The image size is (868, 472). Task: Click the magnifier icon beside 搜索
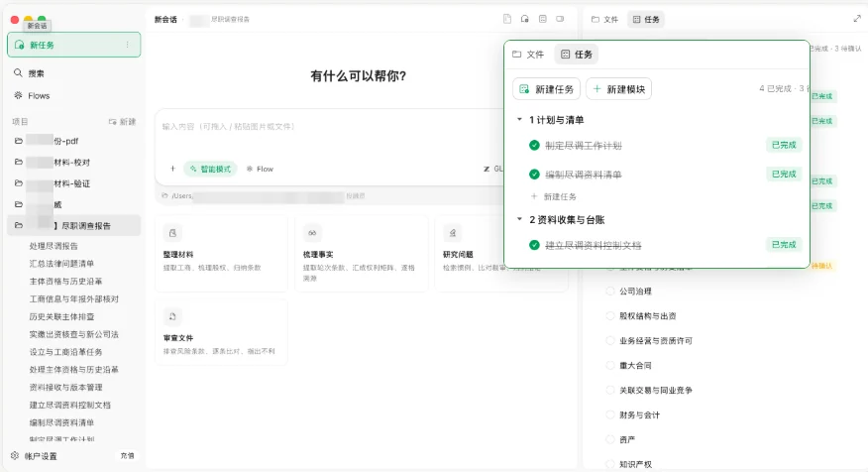pyautogui.click(x=18, y=72)
